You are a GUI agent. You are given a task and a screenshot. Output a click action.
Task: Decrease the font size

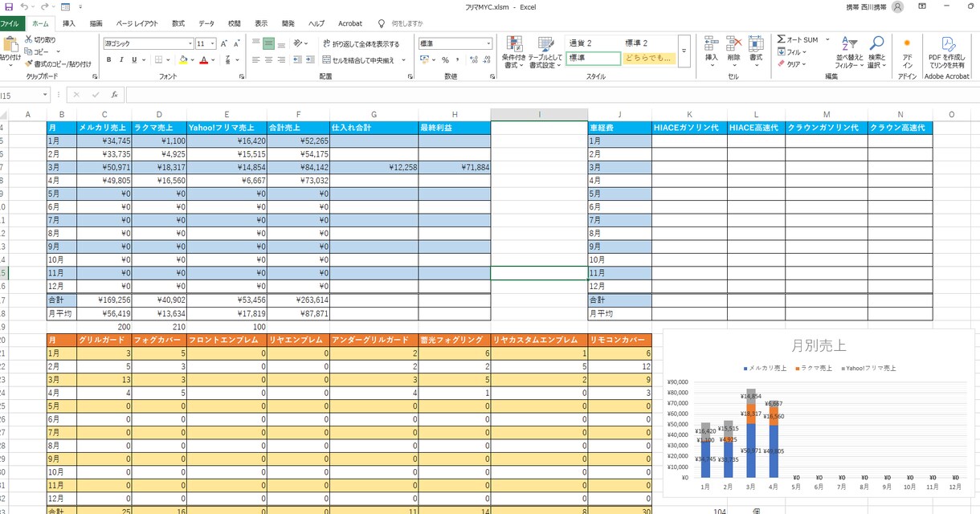pos(235,43)
